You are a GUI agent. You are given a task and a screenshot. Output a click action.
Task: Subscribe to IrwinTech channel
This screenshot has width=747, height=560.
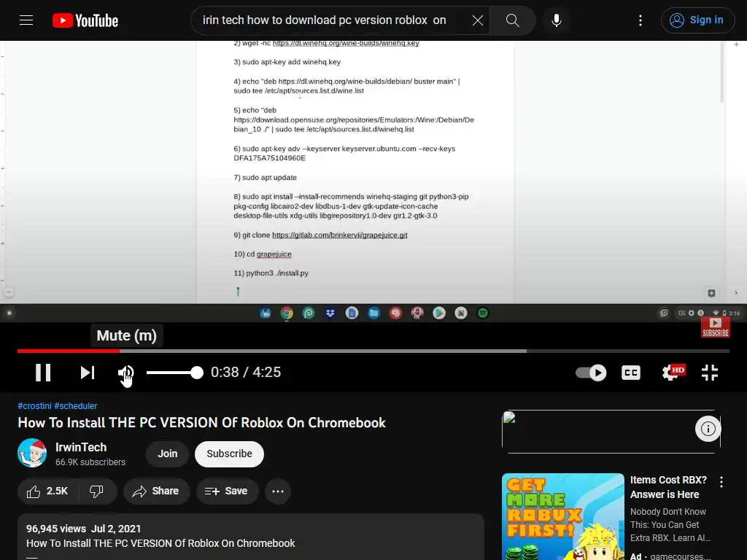[229, 454]
